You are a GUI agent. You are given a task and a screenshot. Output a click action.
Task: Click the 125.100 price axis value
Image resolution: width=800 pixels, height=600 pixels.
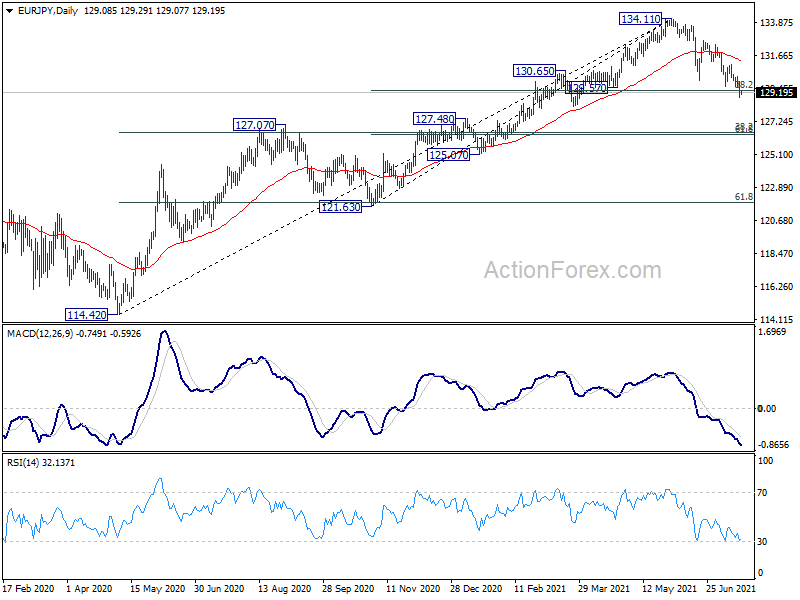point(777,155)
